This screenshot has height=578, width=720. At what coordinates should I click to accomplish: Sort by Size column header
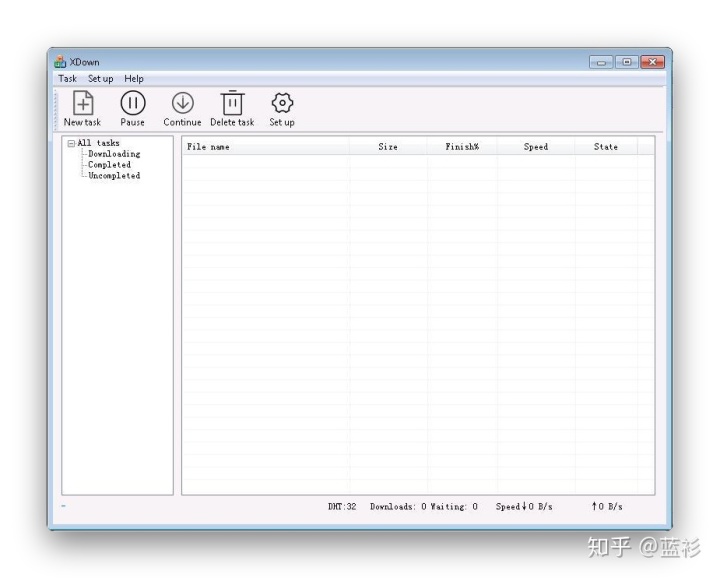point(387,147)
